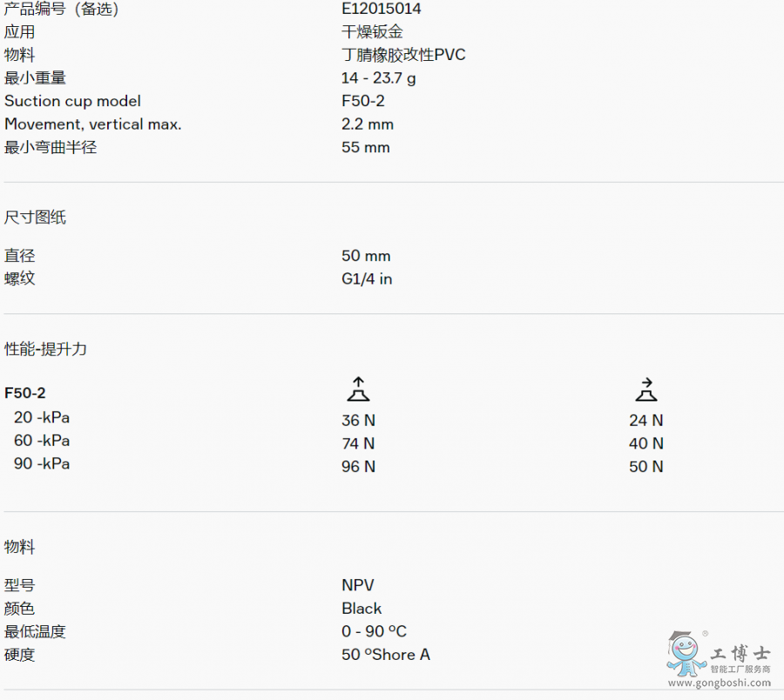
Task: Click the 尺寸图纸 section heading
Action: click(x=35, y=218)
